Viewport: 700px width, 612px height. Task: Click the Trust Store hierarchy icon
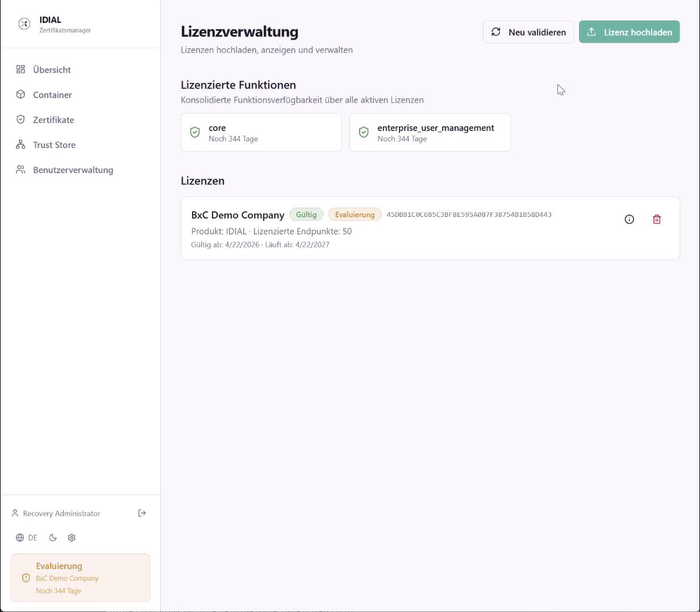pyautogui.click(x=20, y=144)
